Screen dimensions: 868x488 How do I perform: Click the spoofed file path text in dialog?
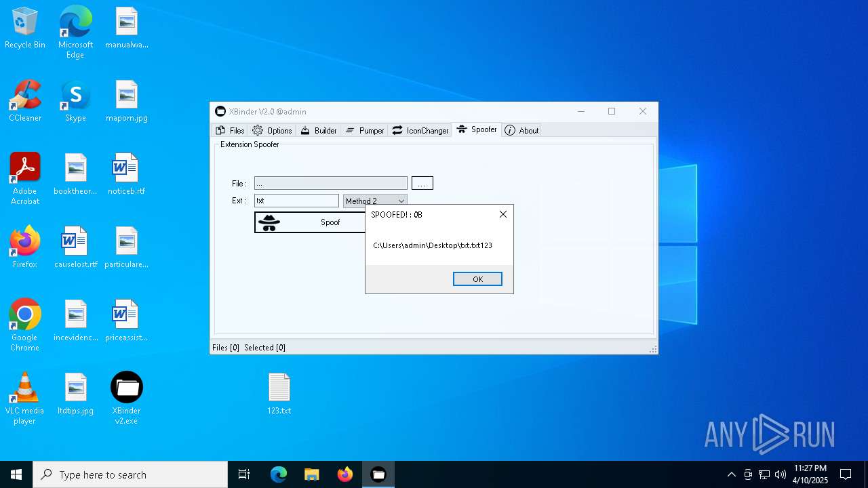pyautogui.click(x=433, y=245)
